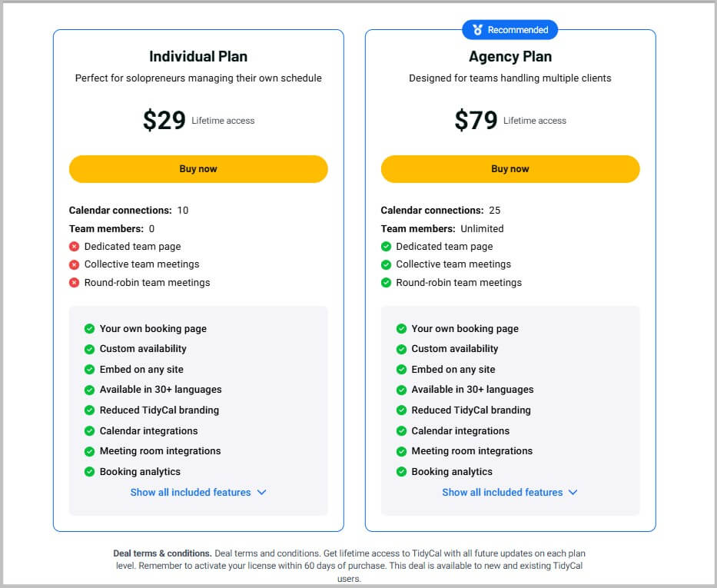Click the Individual Plan heading
Image resolution: width=717 pixels, height=588 pixels.
coord(198,57)
